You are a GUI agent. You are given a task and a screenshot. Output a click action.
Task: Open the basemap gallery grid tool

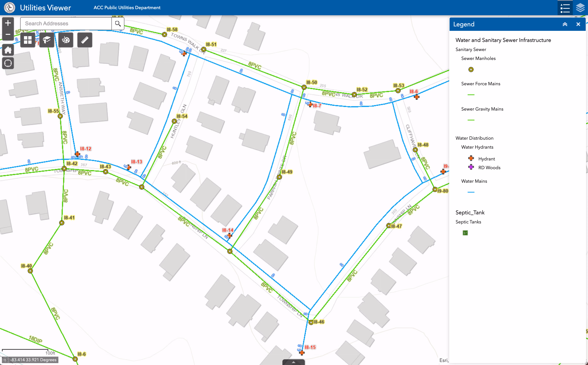click(x=28, y=40)
